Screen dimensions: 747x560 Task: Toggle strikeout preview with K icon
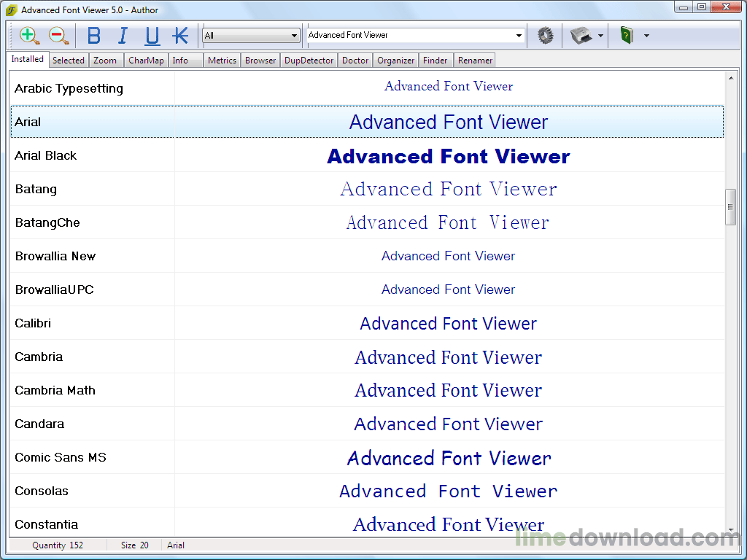coord(181,36)
